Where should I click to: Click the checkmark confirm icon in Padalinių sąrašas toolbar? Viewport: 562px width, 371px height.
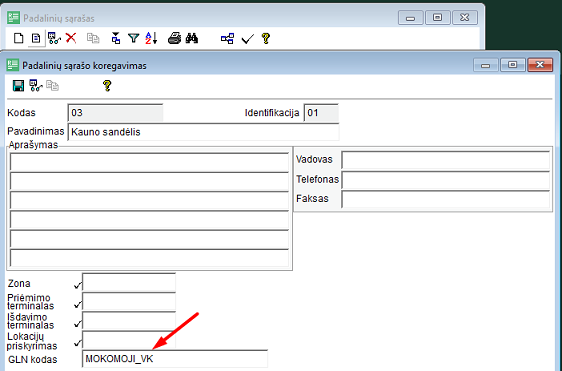pyautogui.click(x=247, y=38)
